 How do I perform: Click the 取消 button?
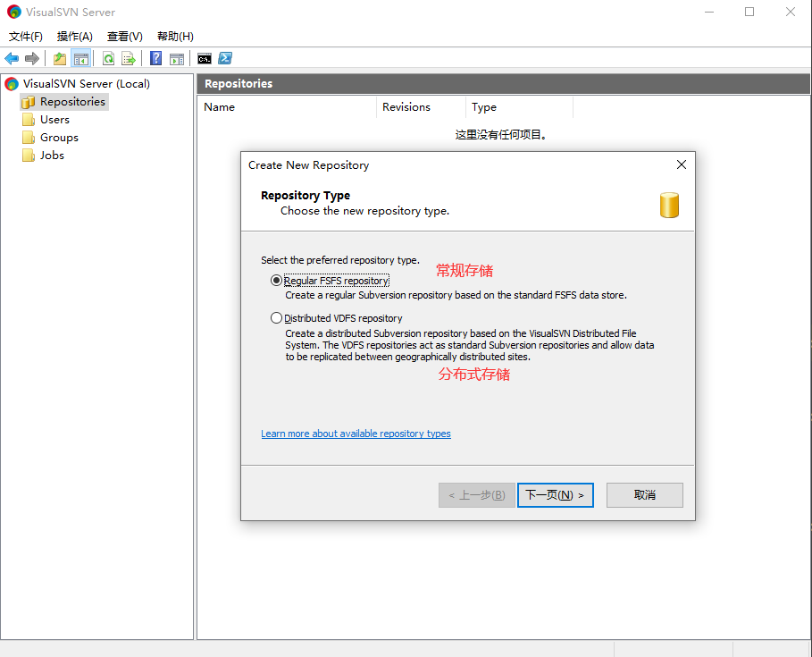click(x=644, y=495)
